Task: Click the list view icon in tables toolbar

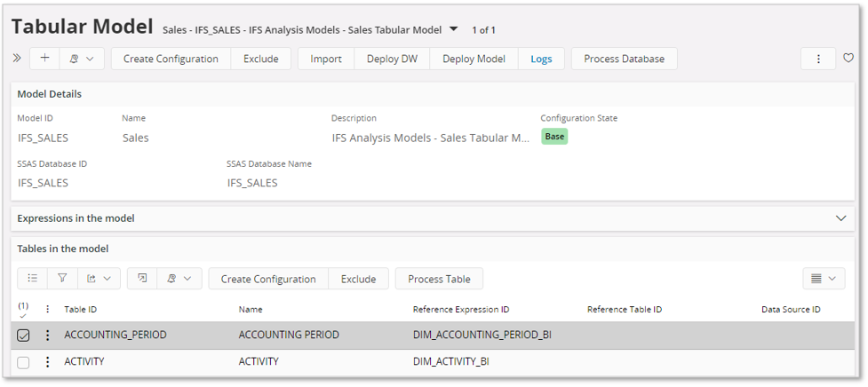Action: pyautogui.click(x=33, y=279)
